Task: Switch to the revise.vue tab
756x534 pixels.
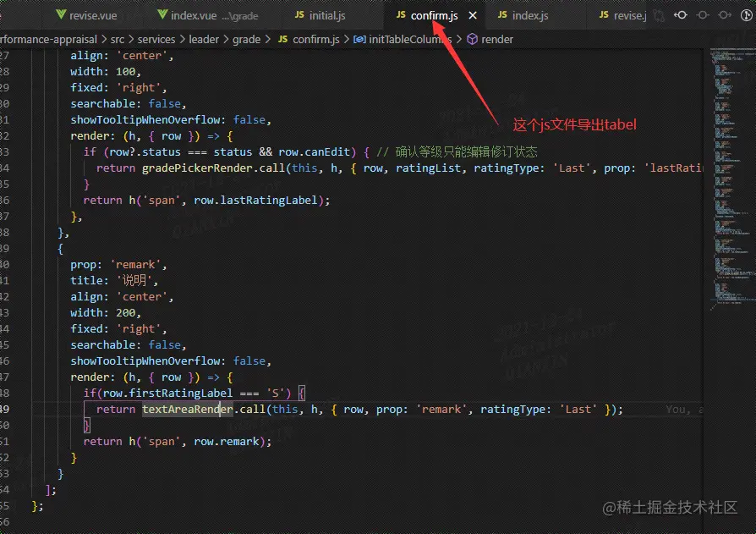Action: pyautogui.click(x=86, y=15)
